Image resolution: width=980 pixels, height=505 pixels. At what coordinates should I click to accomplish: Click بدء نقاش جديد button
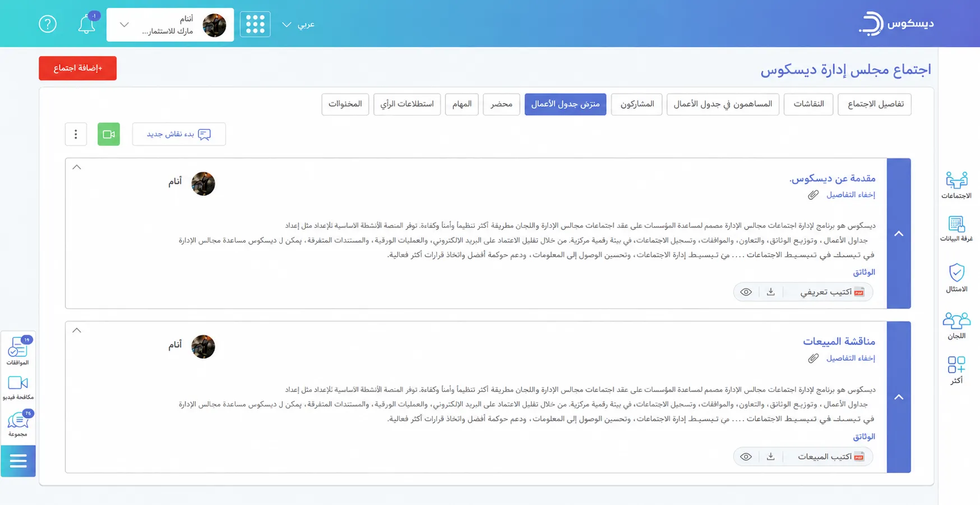pos(179,135)
